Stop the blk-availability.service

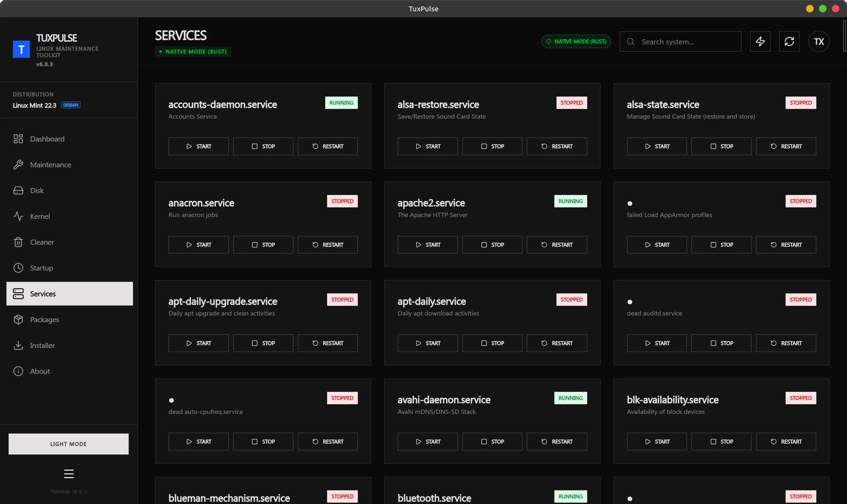[x=721, y=442]
